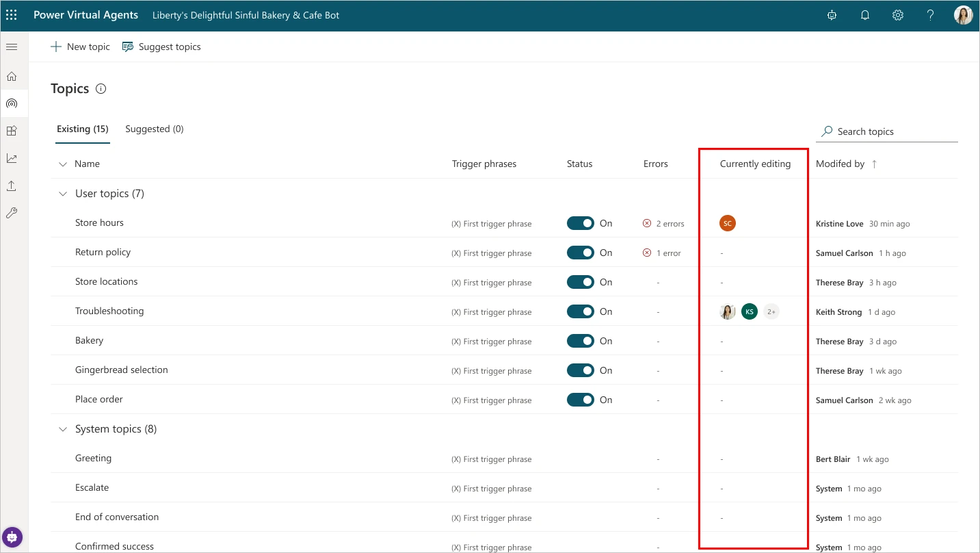
Task: Switch to the Suggested topics tab
Action: tap(155, 129)
